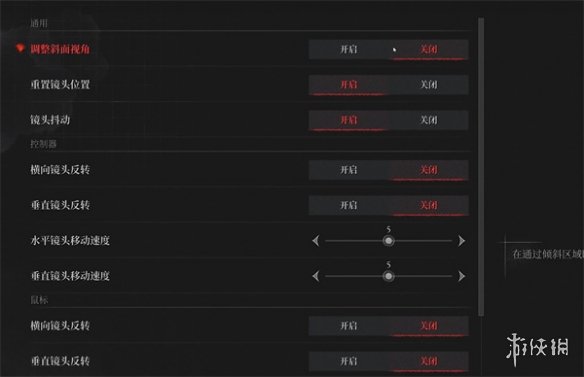This screenshot has width=584, height=377.
Task: Select 开启 for 重置镜头位置
Action: tap(349, 85)
